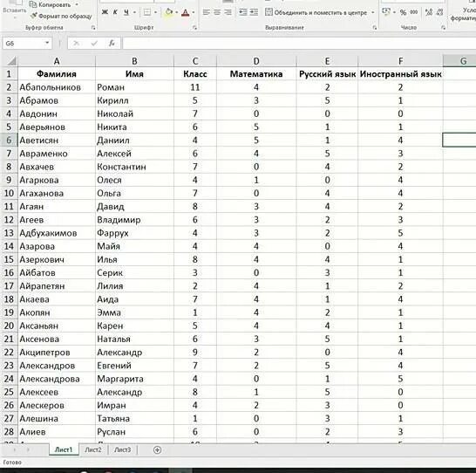The width and height of the screenshot is (476, 473).
Task: Increase decimal places icon
Action: tap(429, 12)
